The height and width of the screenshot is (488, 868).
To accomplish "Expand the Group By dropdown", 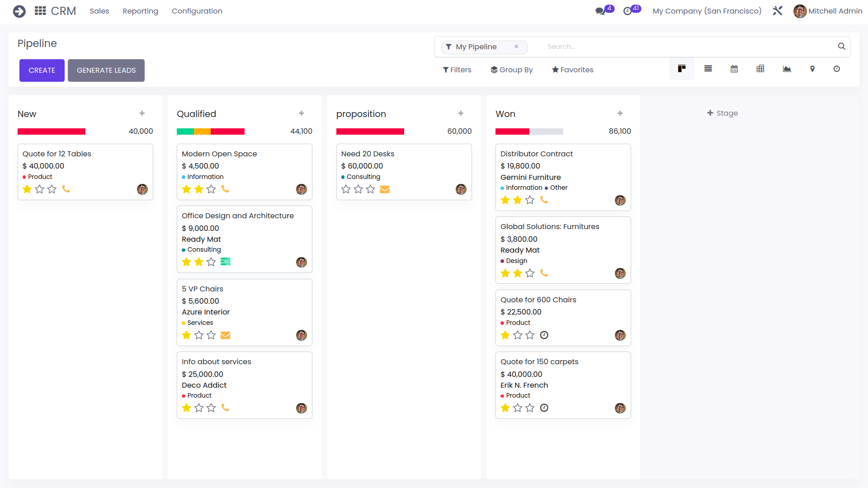I will [x=512, y=70].
